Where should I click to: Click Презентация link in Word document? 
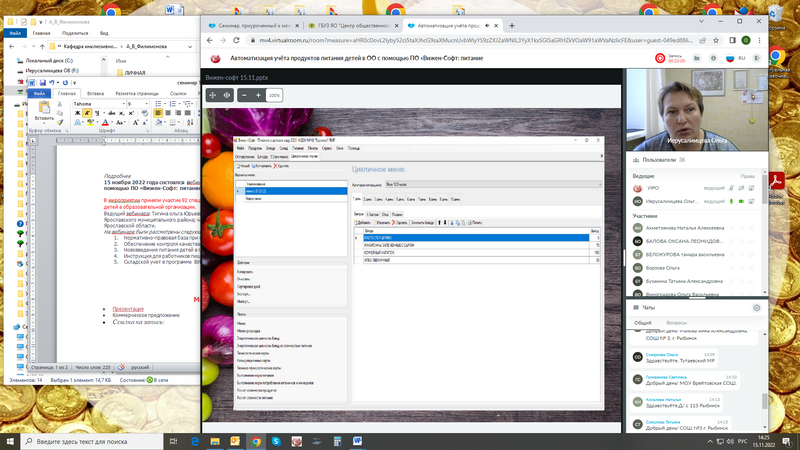128,309
